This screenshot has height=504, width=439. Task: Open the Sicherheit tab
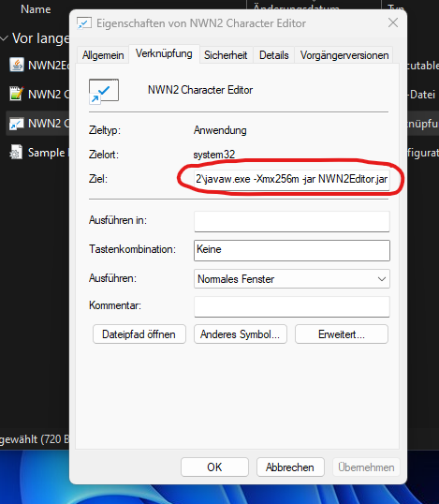pos(226,55)
